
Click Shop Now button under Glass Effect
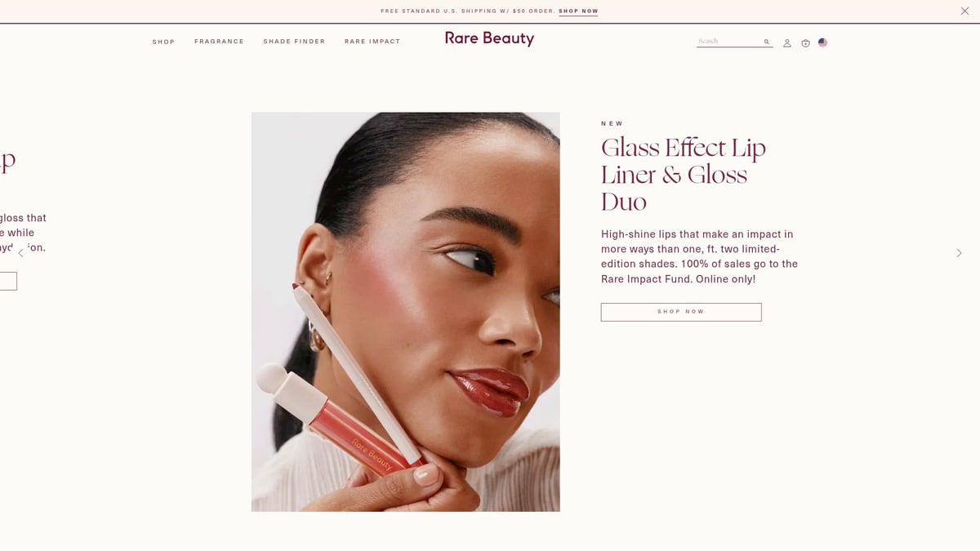(681, 312)
